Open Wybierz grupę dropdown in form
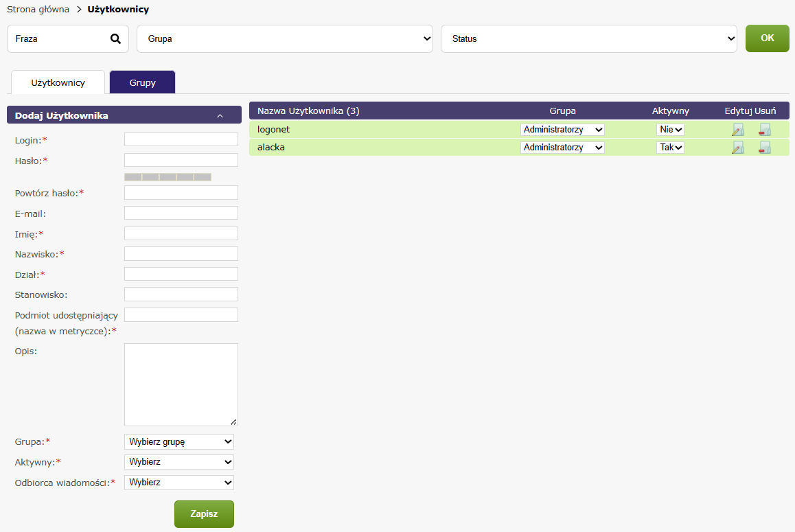The height and width of the screenshot is (532, 795). tap(179, 441)
